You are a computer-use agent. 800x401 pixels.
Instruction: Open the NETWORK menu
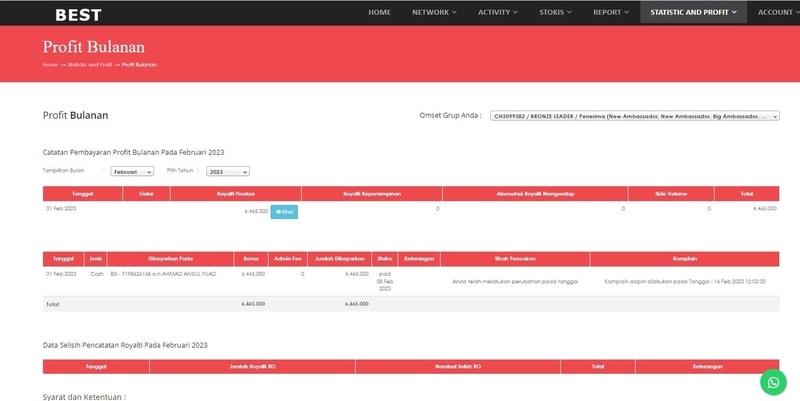pyautogui.click(x=434, y=12)
